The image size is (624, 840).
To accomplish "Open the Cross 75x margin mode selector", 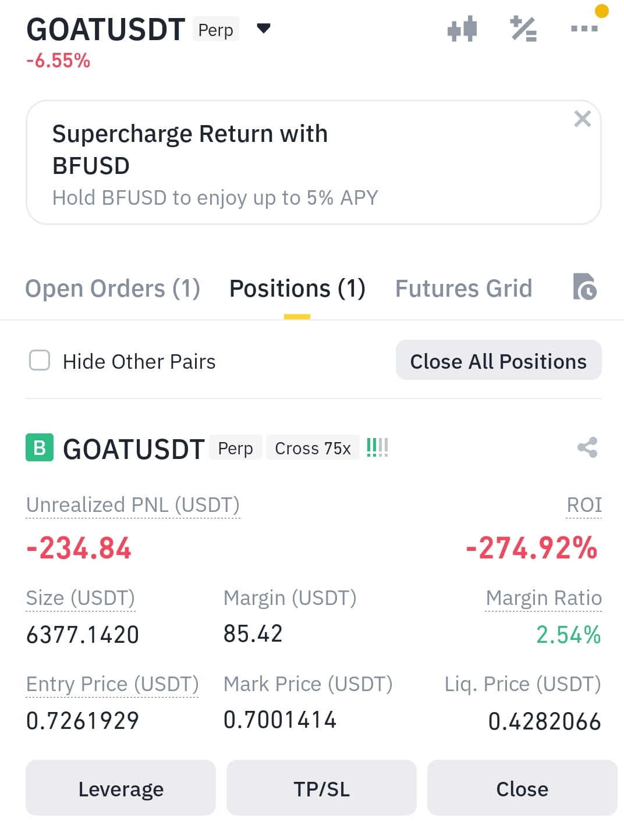I will pos(313,448).
